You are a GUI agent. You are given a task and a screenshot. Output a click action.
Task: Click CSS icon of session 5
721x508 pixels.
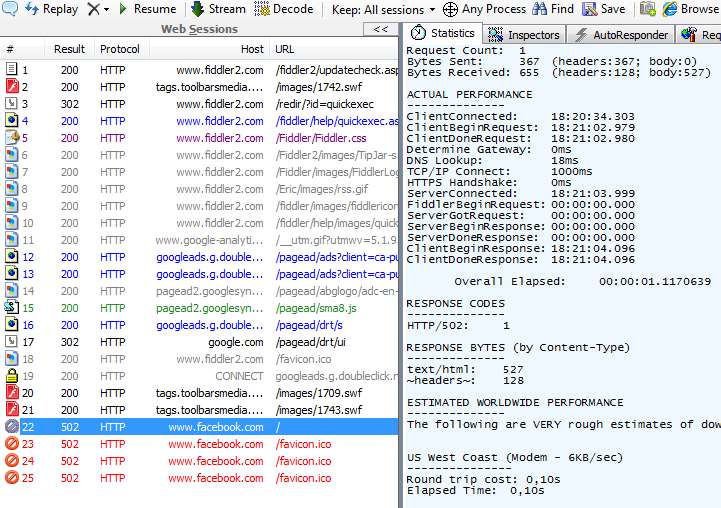coord(11,137)
